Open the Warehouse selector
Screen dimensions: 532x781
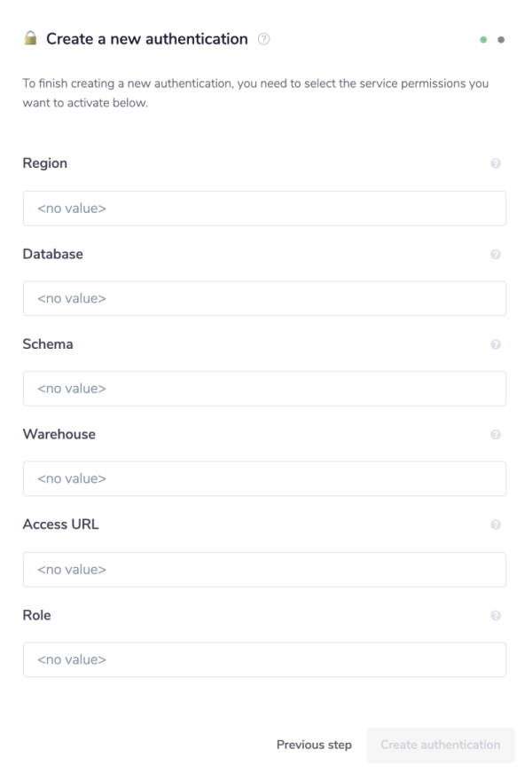point(264,477)
